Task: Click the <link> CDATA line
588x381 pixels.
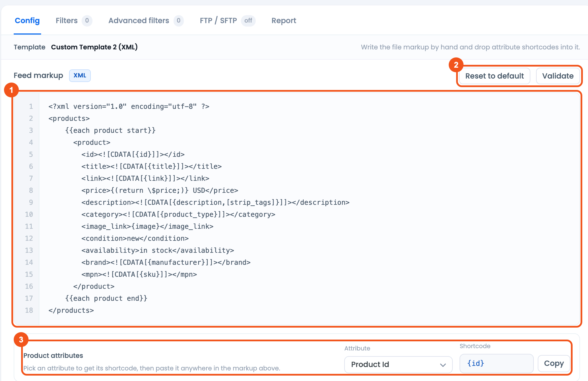Action: [145, 179]
